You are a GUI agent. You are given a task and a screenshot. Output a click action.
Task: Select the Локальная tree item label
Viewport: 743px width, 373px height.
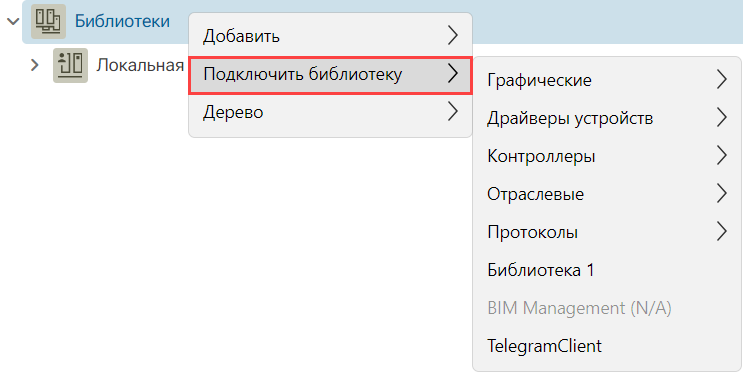coord(140,65)
